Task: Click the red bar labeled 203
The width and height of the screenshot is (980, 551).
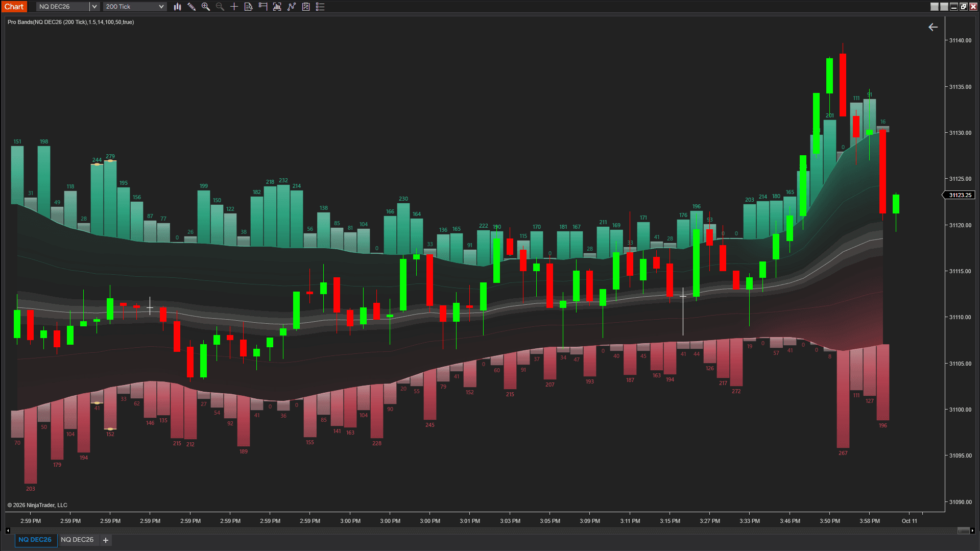Action: (31, 445)
